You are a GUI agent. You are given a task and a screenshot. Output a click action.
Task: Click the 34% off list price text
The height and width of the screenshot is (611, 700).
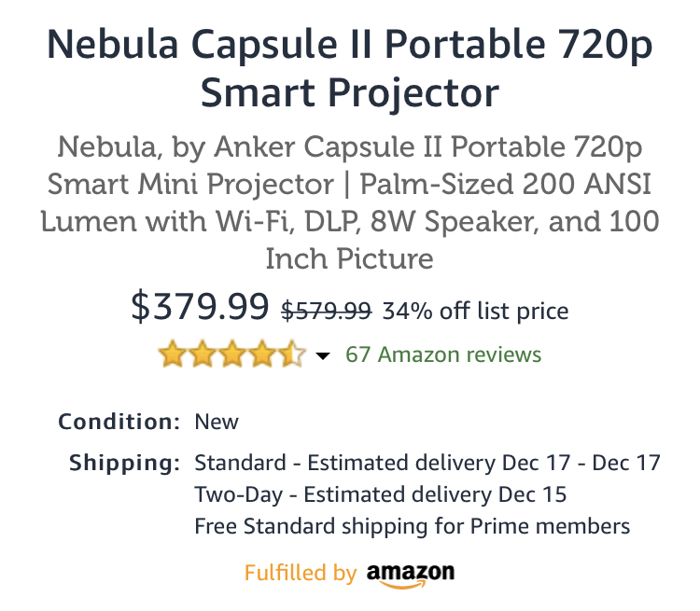point(475,310)
